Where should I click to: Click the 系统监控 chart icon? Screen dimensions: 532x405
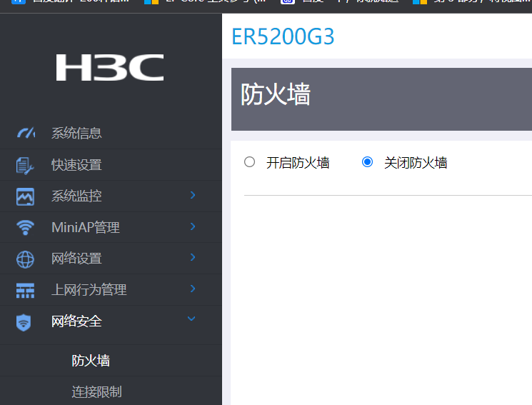coord(25,196)
